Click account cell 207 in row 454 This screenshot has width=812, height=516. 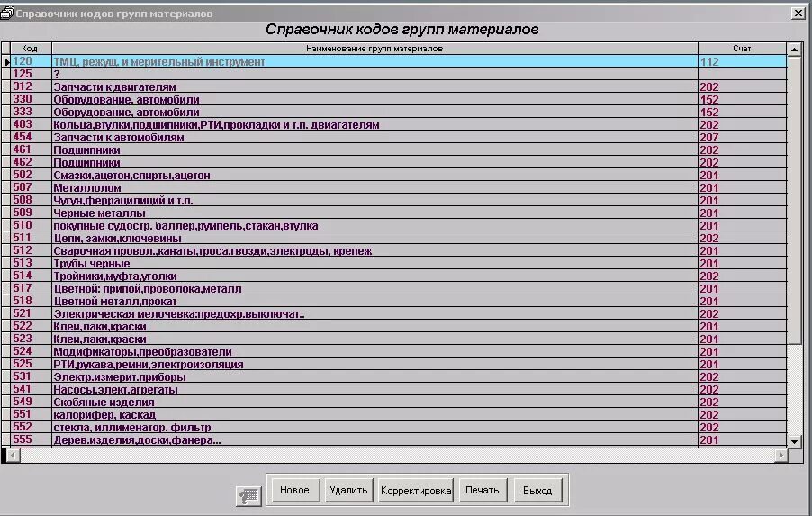click(742, 137)
